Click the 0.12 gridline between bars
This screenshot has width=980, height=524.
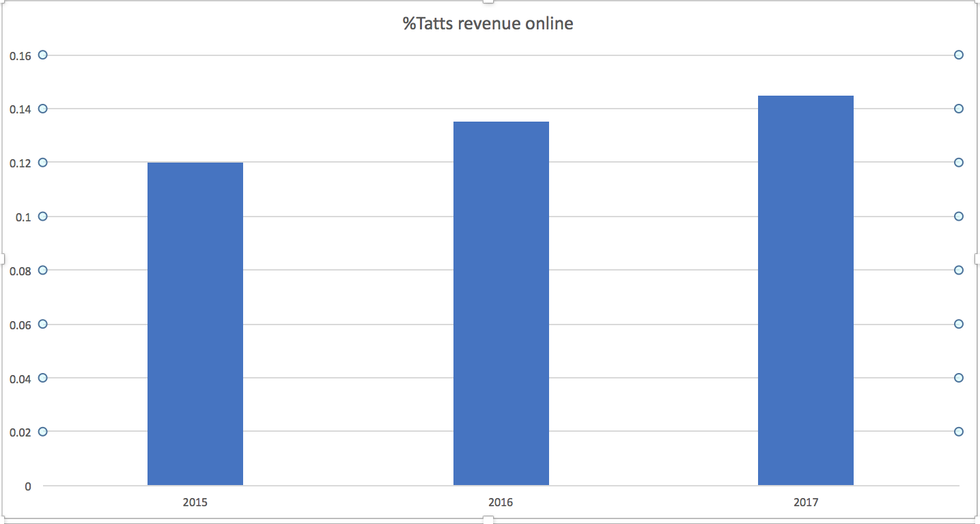(348, 163)
